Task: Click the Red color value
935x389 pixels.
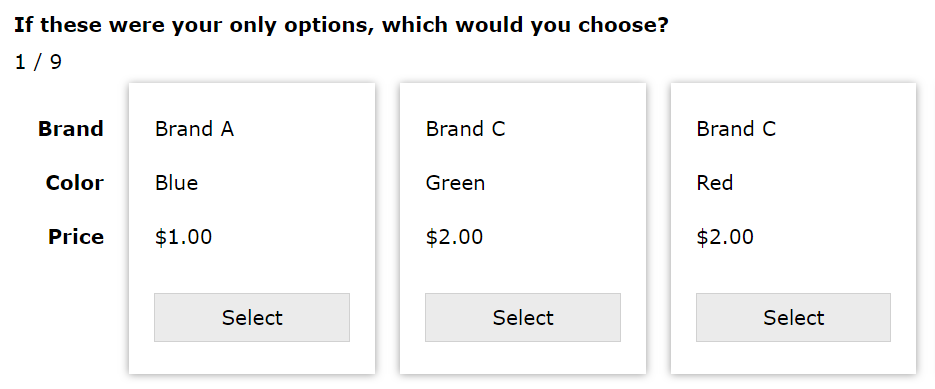Action: coord(714,183)
